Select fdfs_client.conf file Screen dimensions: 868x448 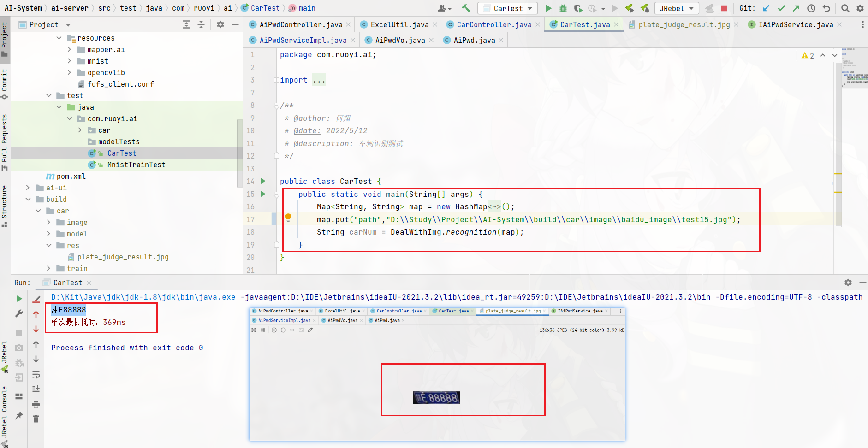tap(120, 84)
